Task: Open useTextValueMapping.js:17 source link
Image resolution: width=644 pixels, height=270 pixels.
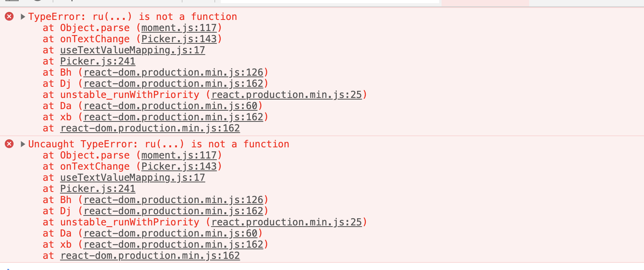Action: (x=132, y=50)
